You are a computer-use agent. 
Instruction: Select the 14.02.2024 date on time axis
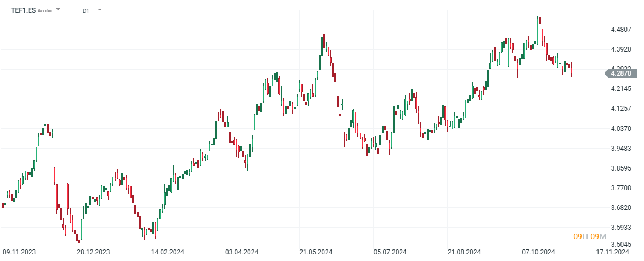(167, 252)
